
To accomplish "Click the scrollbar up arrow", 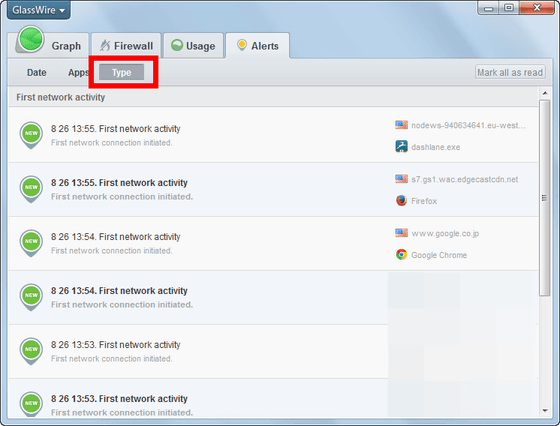I will (x=545, y=93).
